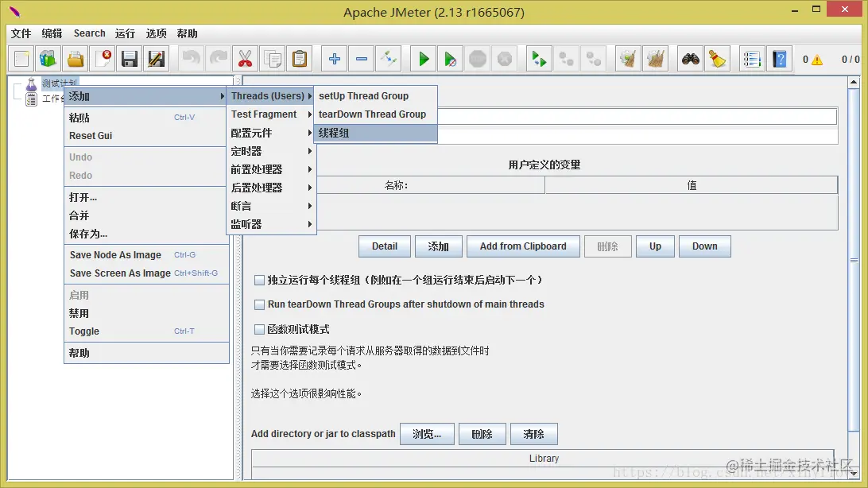This screenshot has height=488, width=868.
Task: Click the grey Shutdown icon
Action: (505, 59)
